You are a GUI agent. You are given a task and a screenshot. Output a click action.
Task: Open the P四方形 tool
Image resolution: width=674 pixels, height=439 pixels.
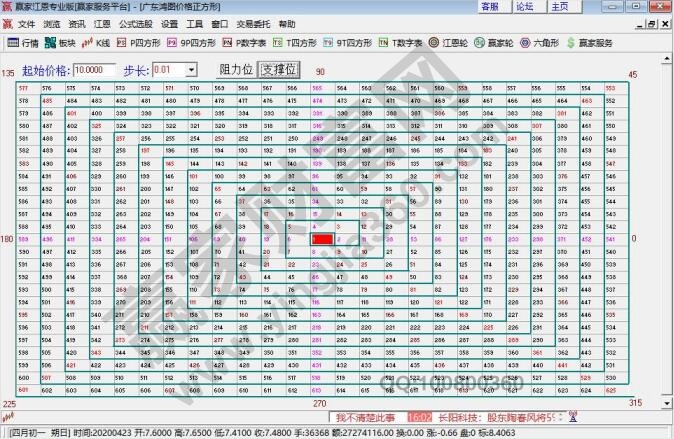[x=138, y=43]
